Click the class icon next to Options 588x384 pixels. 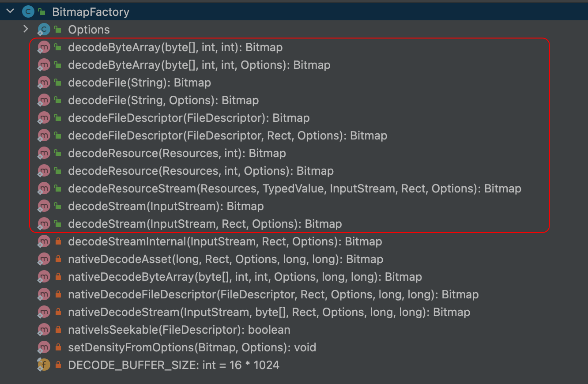(43, 29)
